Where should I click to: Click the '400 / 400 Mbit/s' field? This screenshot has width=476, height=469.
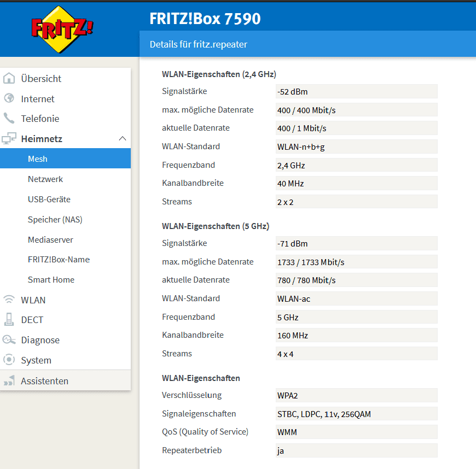[x=356, y=110]
